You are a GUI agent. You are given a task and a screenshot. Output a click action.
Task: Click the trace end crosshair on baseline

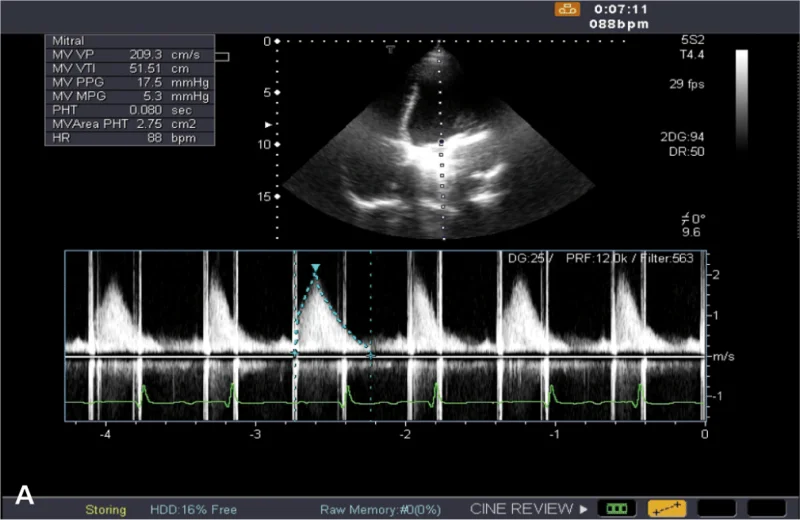(371, 355)
